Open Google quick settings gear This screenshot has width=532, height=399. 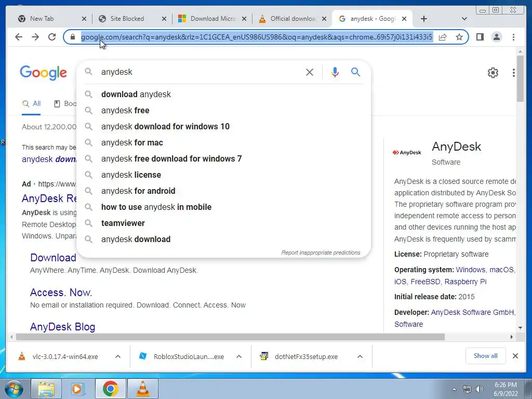click(493, 73)
